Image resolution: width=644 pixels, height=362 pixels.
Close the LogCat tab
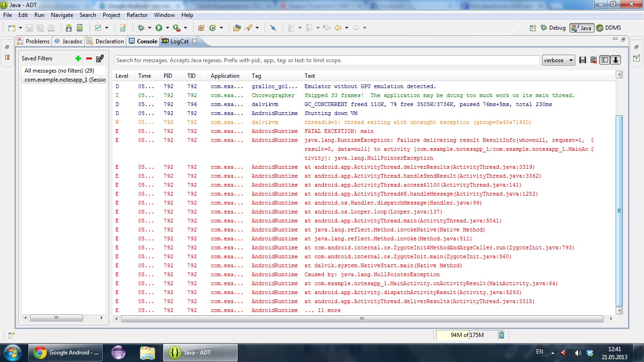click(x=194, y=41)
